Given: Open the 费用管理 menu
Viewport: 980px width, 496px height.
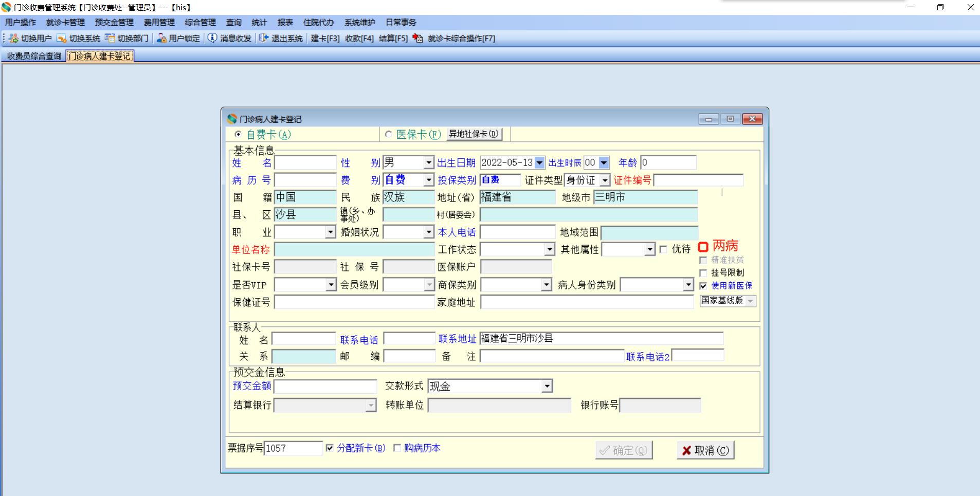Looking at the screenshot, I should pyautogui.click(x=159, y=23).
